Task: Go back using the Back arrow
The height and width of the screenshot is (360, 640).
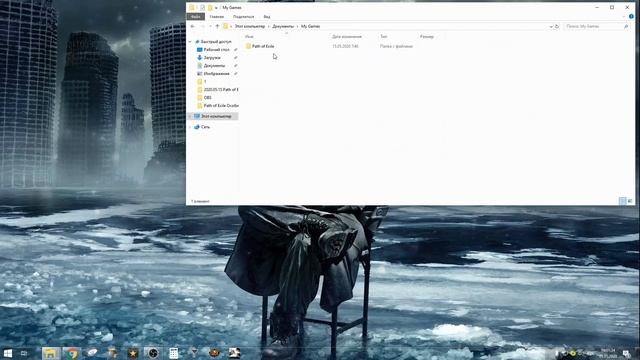Action: pos(193,26)
